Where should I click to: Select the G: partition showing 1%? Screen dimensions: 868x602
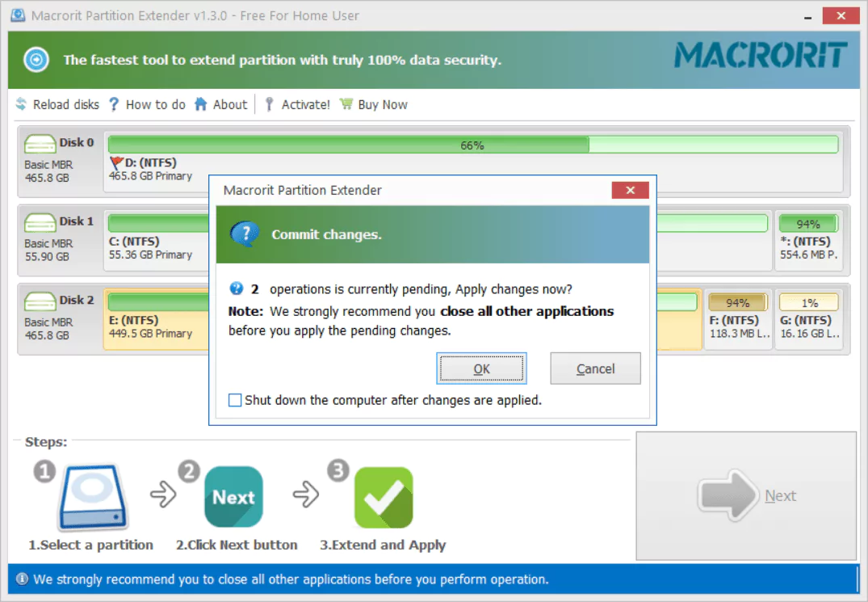pos(808,319)
